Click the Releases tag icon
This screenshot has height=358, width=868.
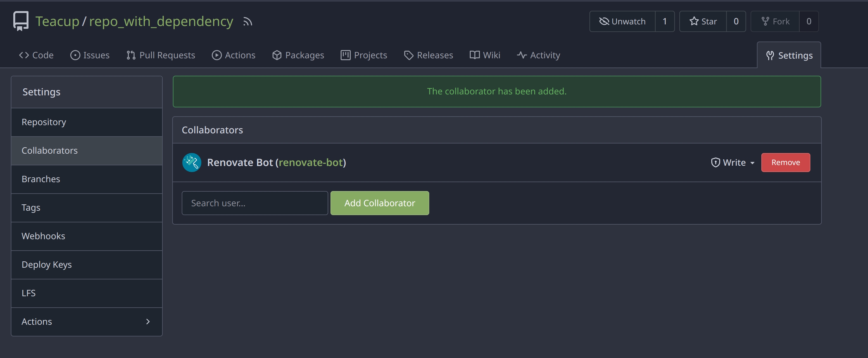click(408, 55)
